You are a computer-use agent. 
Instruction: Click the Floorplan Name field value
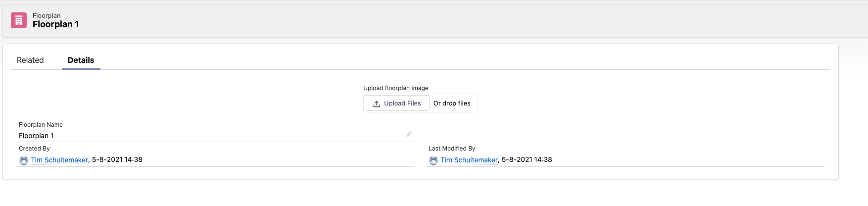coord(36,136)
